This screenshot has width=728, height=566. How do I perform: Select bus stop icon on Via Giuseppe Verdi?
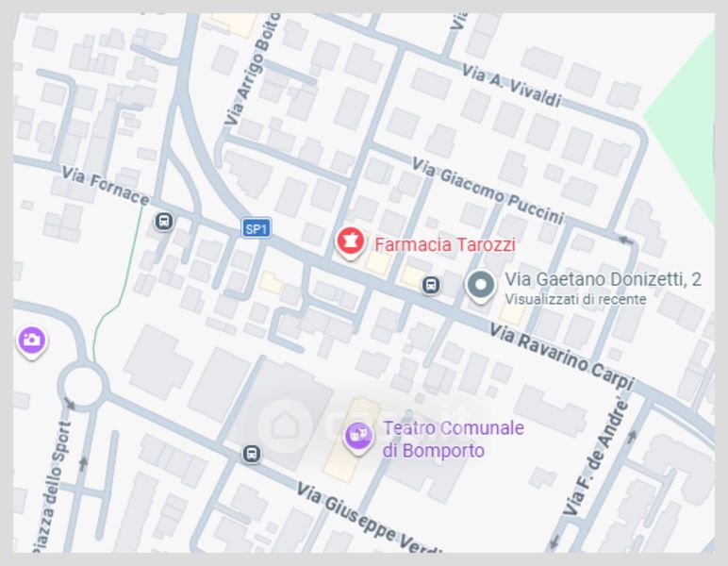251,453
